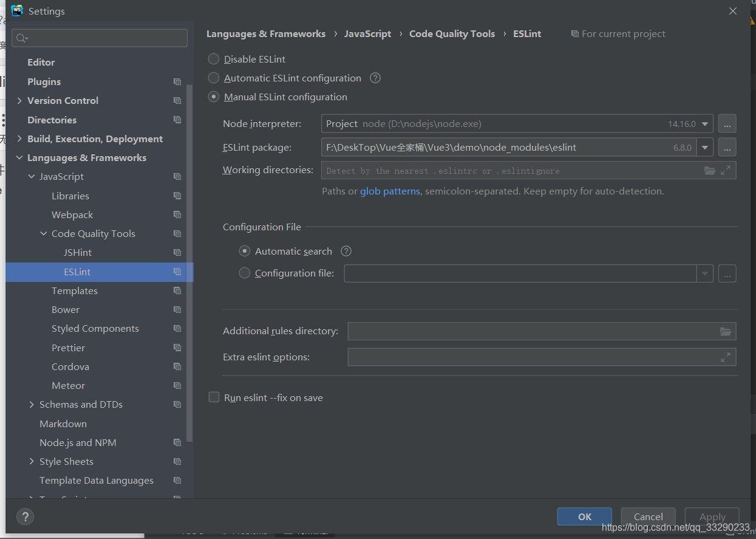Click the project-level icon beside Prettier
Screen dimensions: 756x539
click(x=177, y=348)
